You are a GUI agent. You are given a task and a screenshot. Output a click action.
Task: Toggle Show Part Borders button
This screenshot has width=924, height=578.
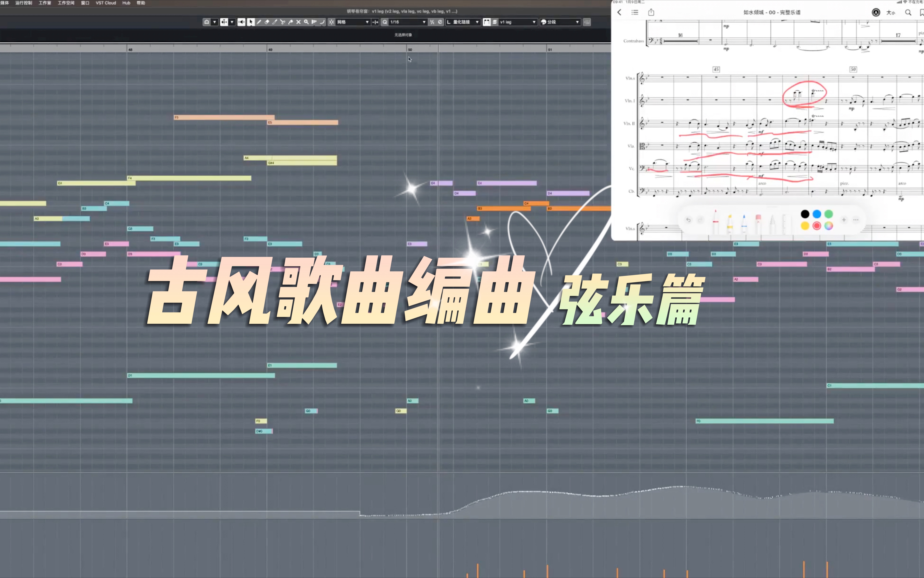point(487,22)
